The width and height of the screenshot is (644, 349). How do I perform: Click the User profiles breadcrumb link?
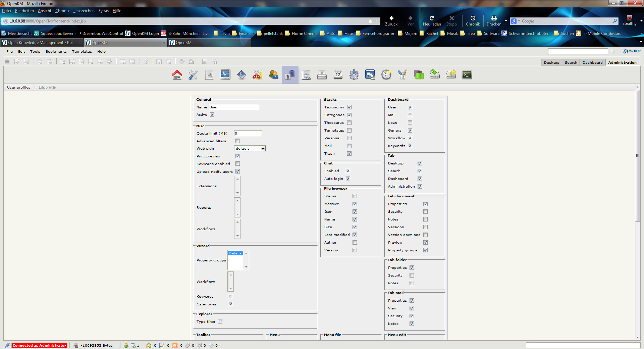[19, 88]
